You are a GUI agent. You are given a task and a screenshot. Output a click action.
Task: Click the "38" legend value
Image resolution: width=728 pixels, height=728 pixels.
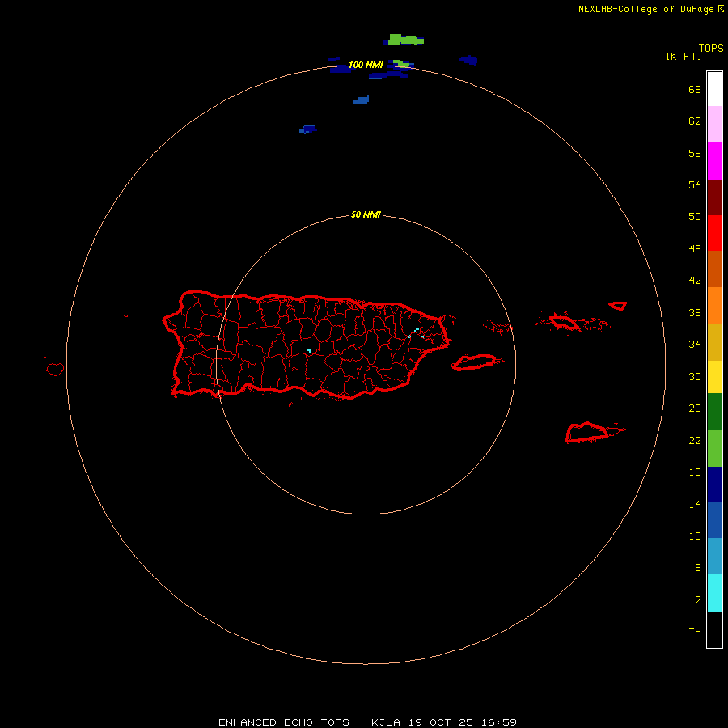[695, 312]
